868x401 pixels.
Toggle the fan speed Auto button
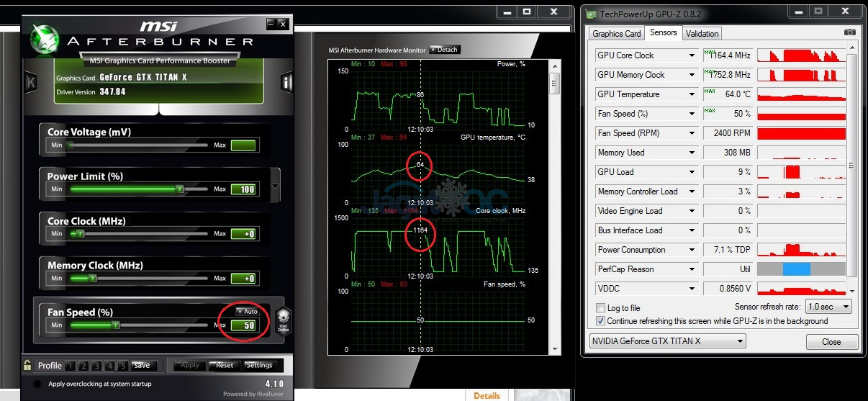pos(248,312)
